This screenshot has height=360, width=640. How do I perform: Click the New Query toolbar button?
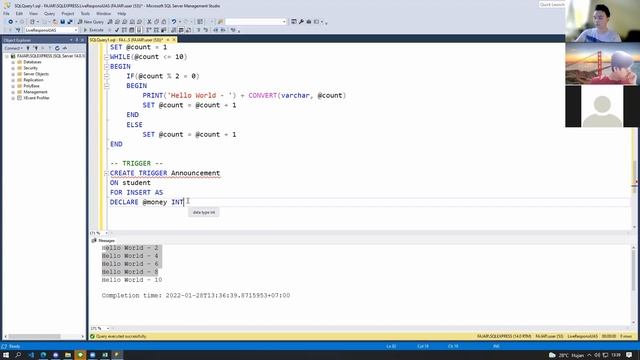coord(91,22)
